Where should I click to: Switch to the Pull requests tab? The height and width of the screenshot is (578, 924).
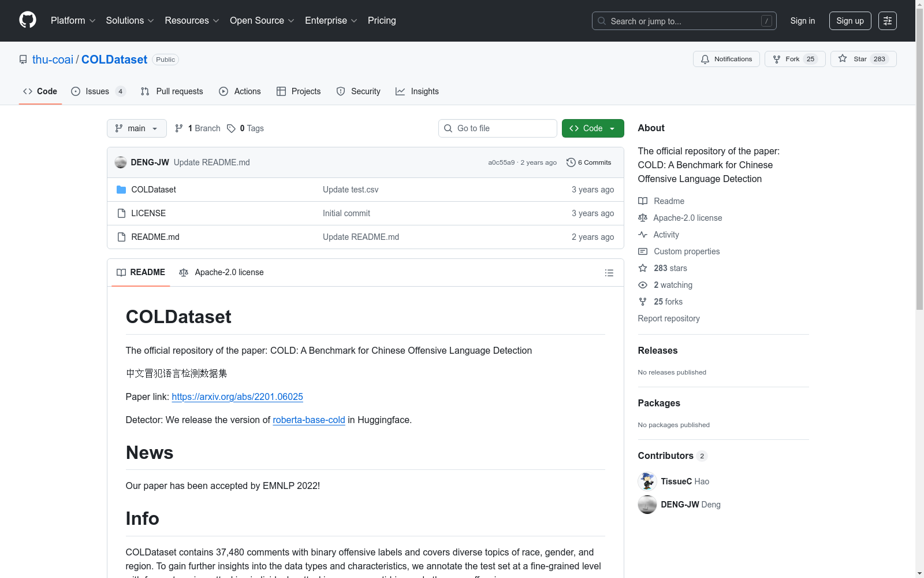pos(172,91)
